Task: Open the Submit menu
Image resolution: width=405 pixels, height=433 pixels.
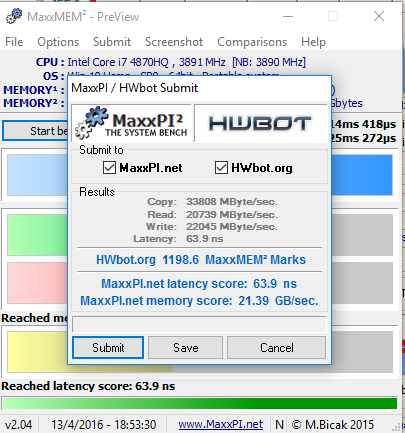Action: (x=112, y=42)
